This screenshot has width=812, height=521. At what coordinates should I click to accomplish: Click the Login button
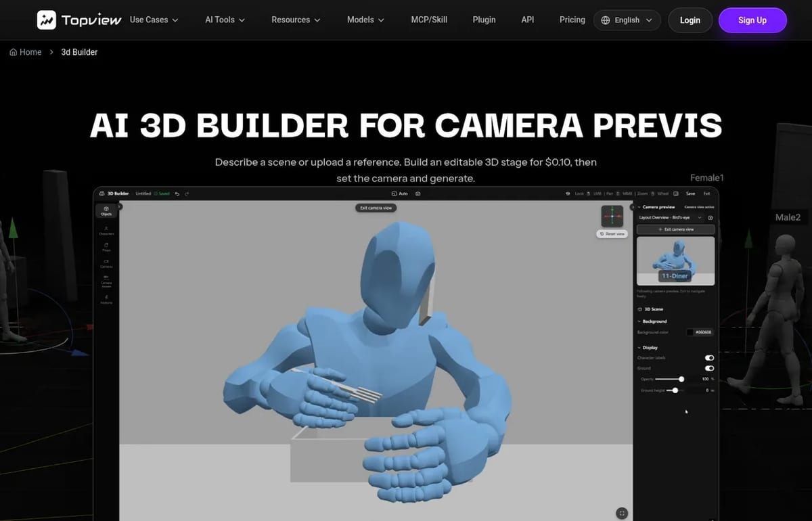(690, 20)
